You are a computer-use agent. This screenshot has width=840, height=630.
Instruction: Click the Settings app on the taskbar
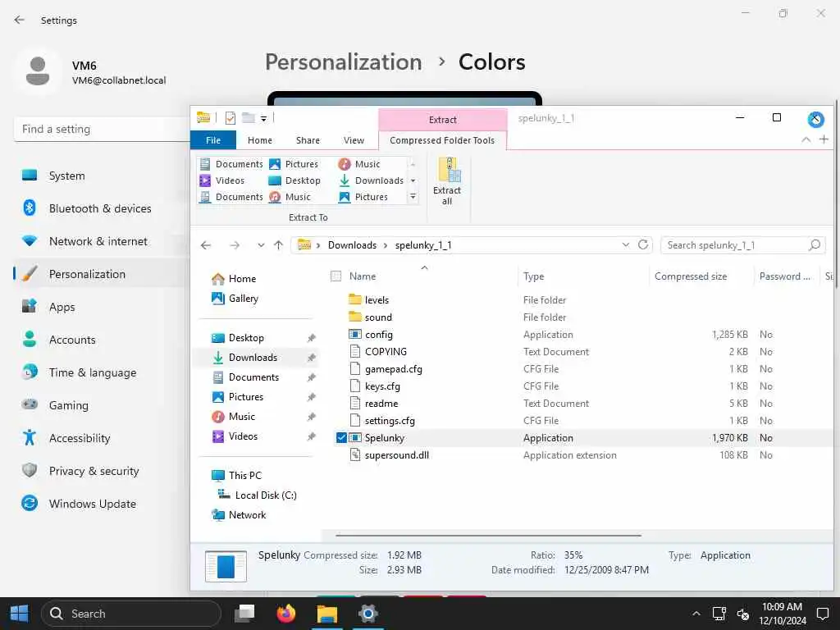coord(368,614)
